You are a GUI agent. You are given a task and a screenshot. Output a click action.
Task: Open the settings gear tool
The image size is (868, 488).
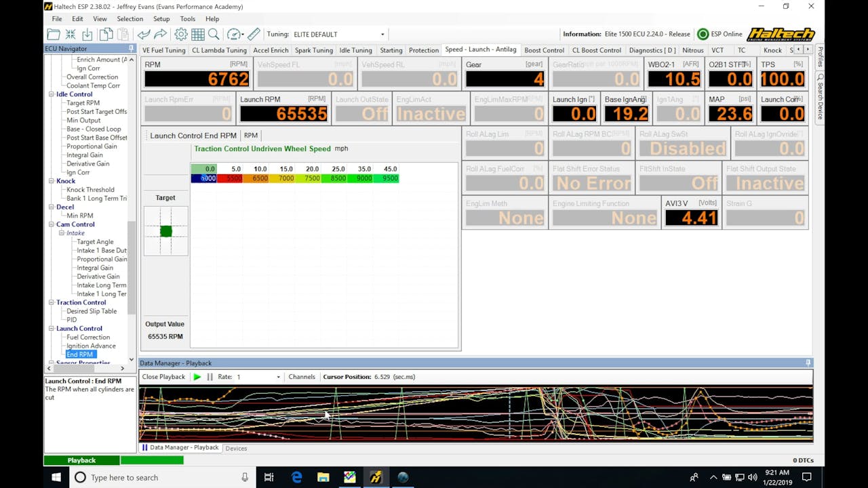pos(180,33)
